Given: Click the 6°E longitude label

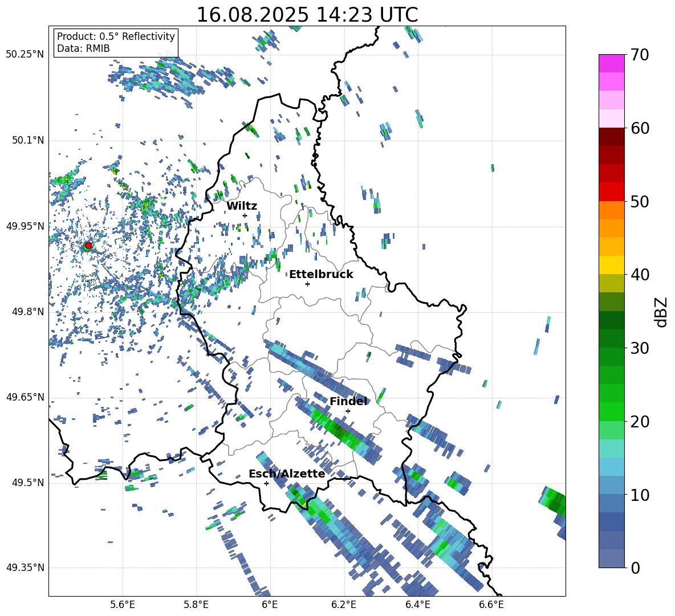Looking at the screenshot, I should point(270,605).
